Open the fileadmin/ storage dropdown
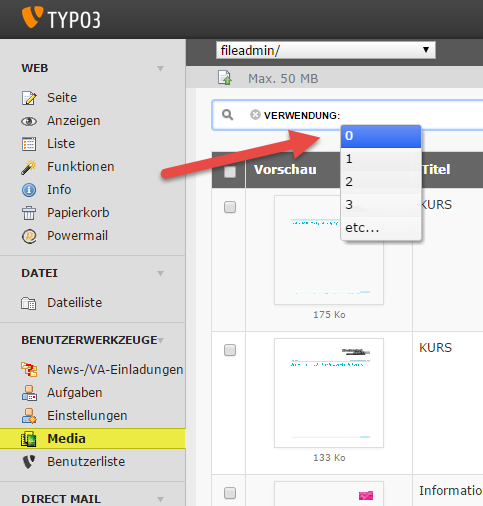483x506 pixels. (x=326, y=50)
